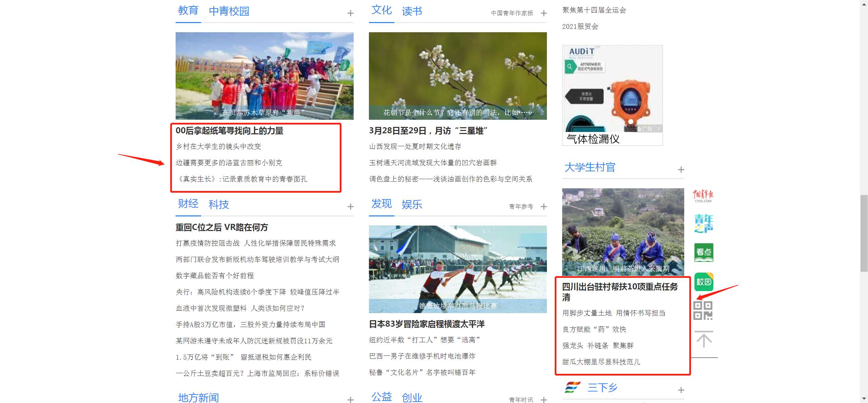Open article 良方赋能“药”效快
The height and width of the screenshot is (403, 868).
click(594, 329)
